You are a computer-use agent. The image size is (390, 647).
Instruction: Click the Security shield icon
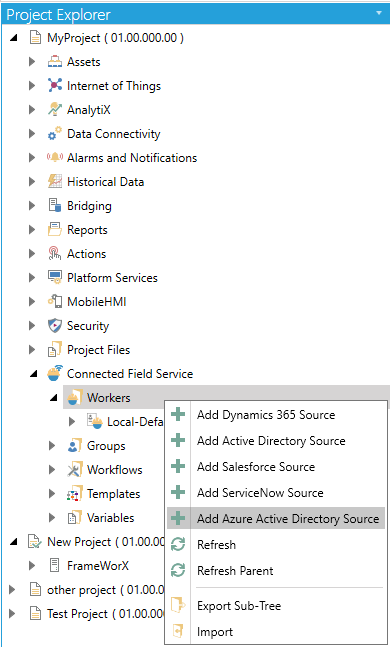click(x=55, y=326)
